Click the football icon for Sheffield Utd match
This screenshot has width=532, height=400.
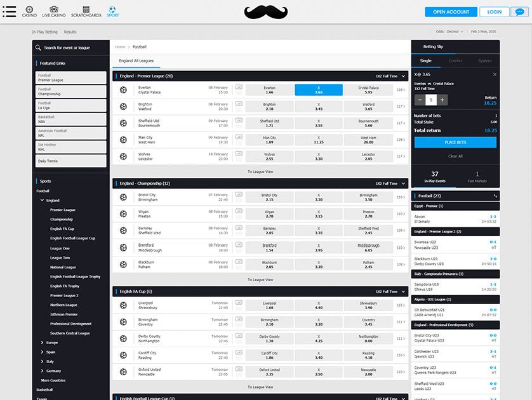point(124,123)
